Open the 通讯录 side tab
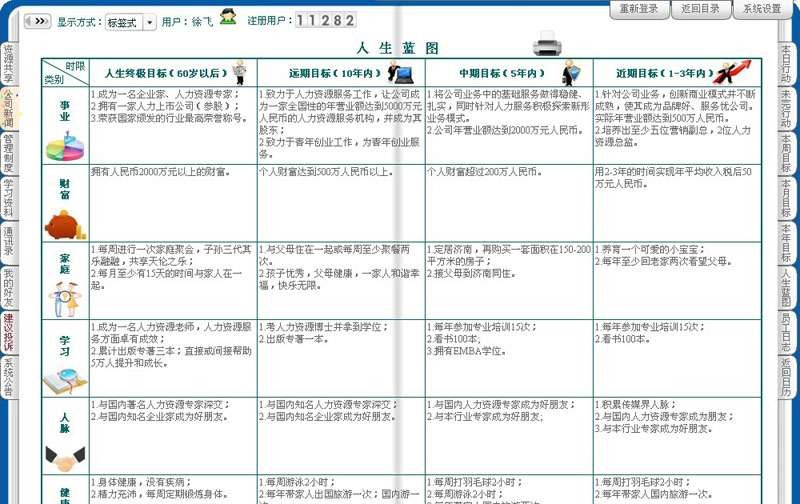 point(8,241)
